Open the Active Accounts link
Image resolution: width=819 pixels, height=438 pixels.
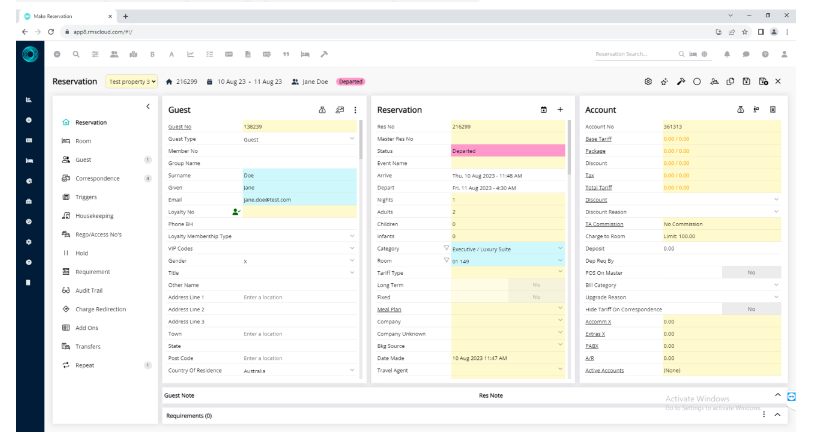pyautogui.click(x=605, y=371)
